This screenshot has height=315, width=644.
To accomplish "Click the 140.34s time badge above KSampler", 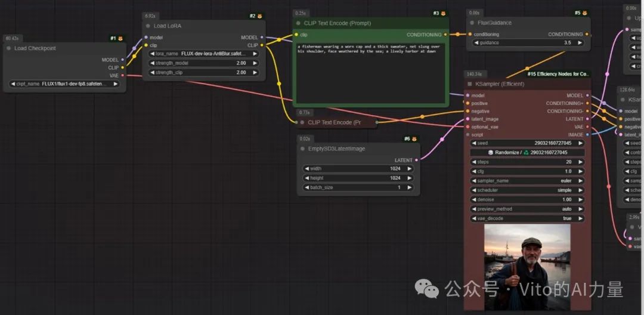I will 476,75.
